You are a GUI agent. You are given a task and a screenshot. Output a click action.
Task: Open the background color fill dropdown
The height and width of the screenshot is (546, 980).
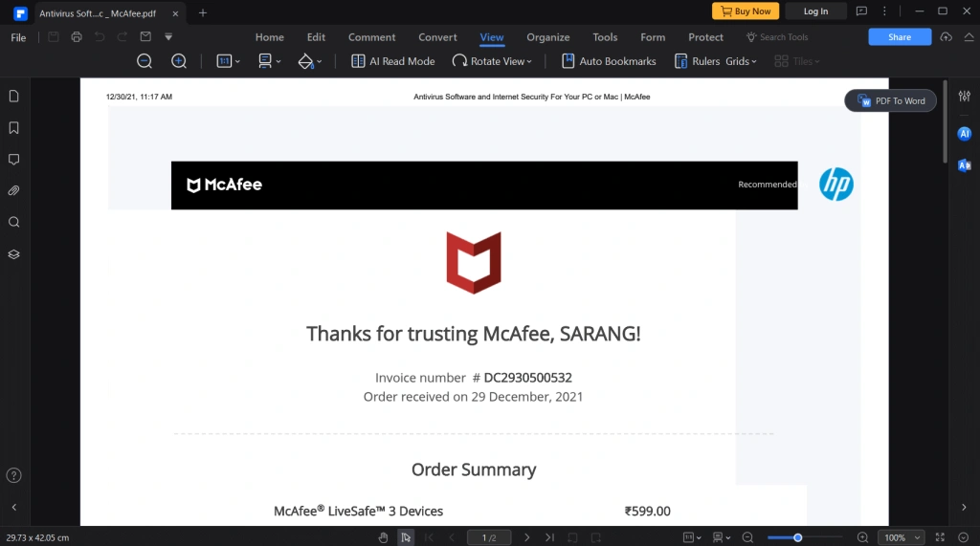coord(310,60)
